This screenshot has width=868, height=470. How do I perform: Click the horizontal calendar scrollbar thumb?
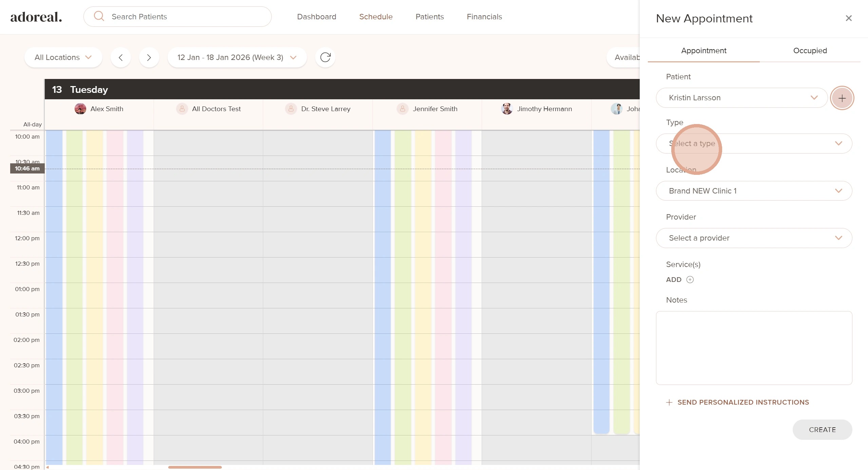195,467
